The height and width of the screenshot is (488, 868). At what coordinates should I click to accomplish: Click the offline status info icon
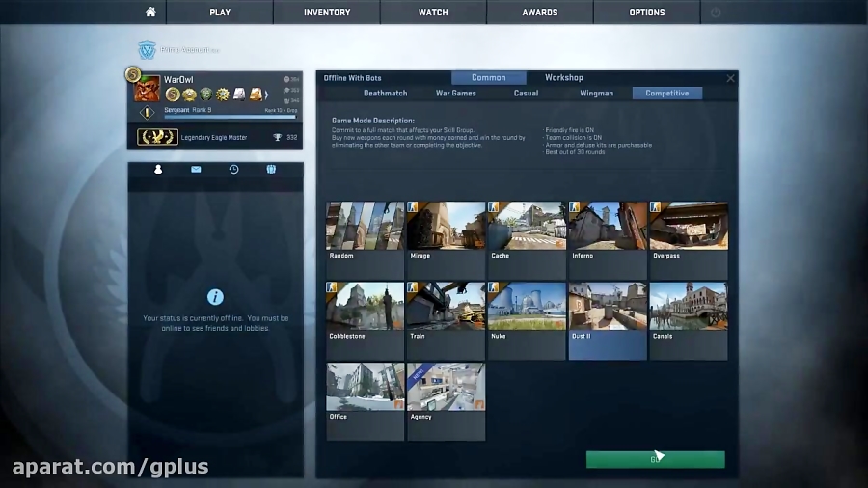coord(215,297)
